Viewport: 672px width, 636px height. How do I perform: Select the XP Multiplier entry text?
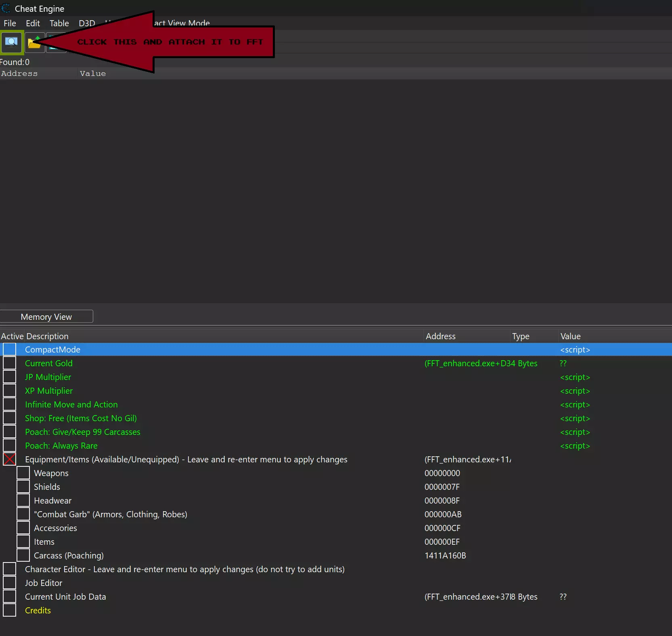coord(49,390)
